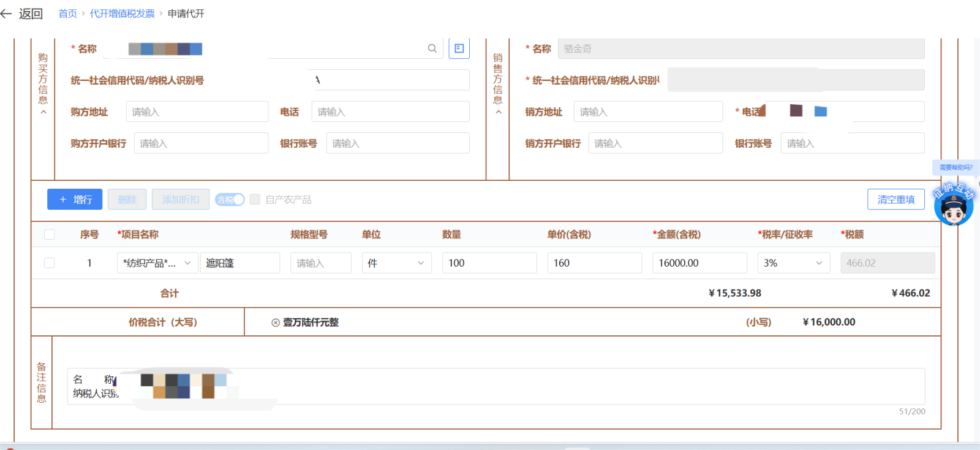Focus the 购方开户银行 input field
Viewport: 980px width, 450px height.
pyautogui.click(x=201, y=143)
